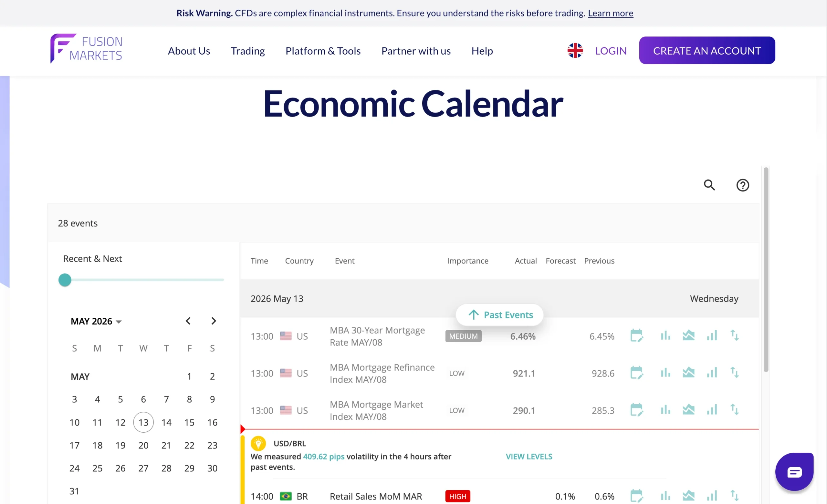Select May 31 in the mini calendar
Viewport: 827px width, 504px height.
(74, 491)
